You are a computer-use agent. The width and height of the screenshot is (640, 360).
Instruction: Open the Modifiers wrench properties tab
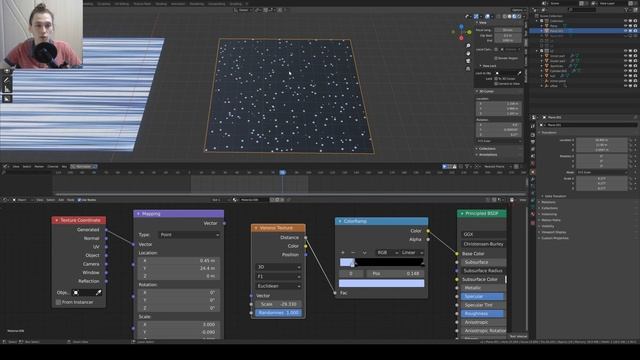coord(533,179)
